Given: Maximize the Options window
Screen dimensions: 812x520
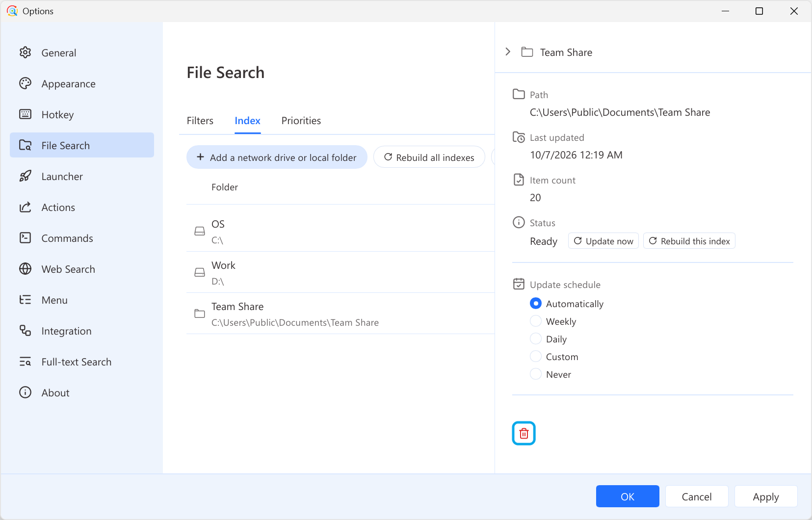Looking at the screenshot, I should [759, 11].
